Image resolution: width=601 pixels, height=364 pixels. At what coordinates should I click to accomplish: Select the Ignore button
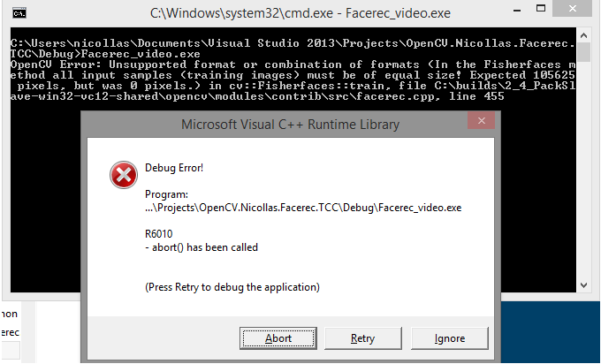tap(450, 338)
